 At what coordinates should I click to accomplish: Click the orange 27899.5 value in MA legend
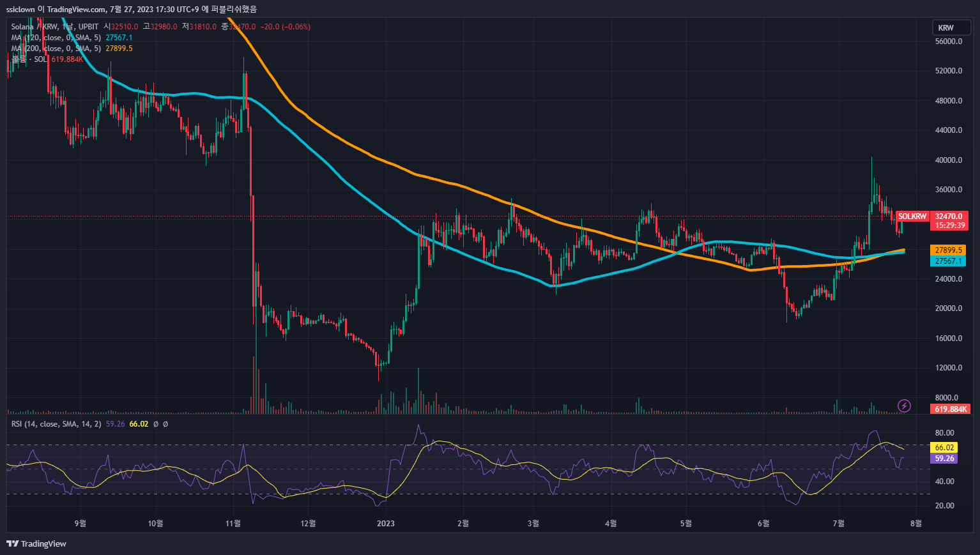(x=119, y=49)
